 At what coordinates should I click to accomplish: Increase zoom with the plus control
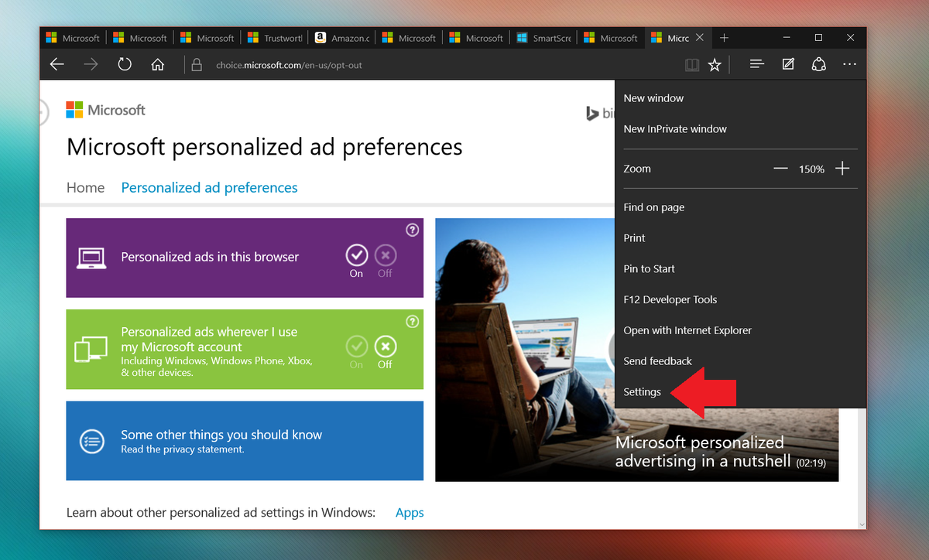click(843, 169)
